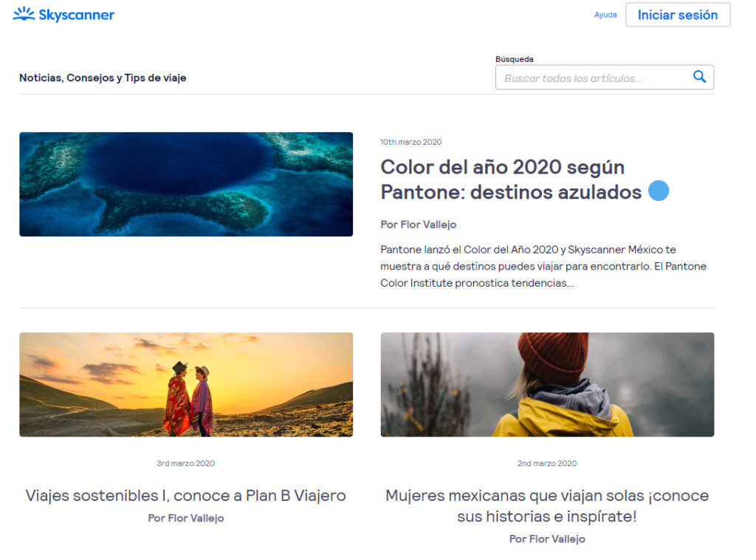The image size is (756, 560).
Task: Click the 10th marzo 2020 date
Action: [410, 142]
